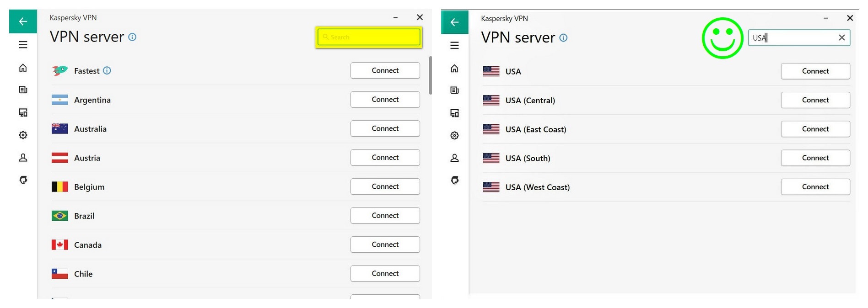This screenshot has height=308, width=868.
Task: Click the search field containing USA
Action: [799, 37]
